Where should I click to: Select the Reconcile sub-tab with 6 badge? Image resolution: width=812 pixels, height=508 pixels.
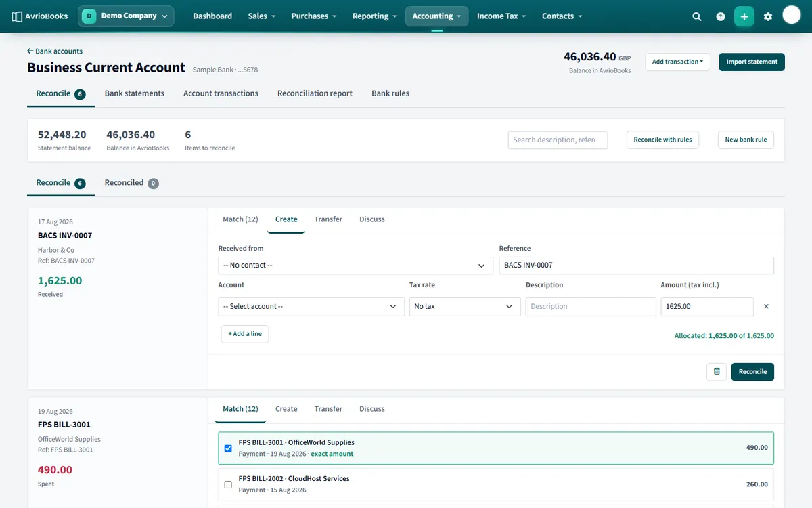point(61,183)
